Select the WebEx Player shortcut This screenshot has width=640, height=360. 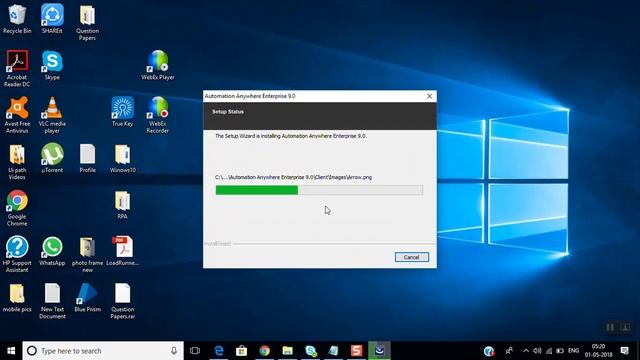point(158,65)
